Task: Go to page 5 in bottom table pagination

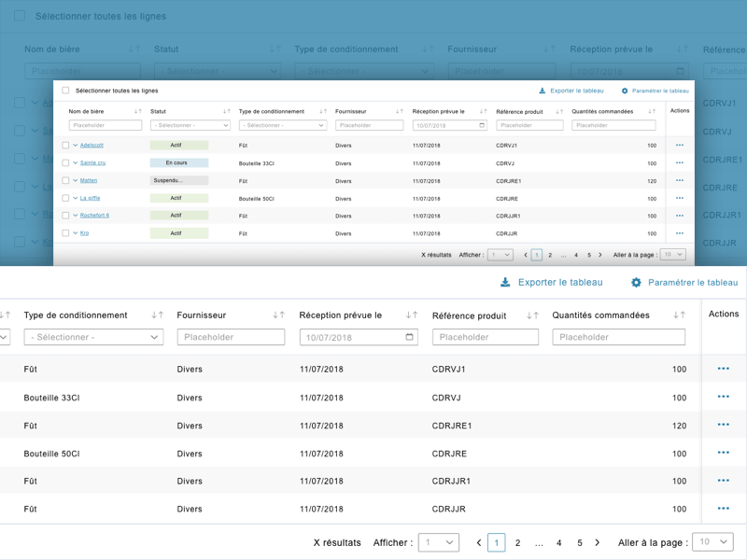Action: pyautogui.click(x=580, y=543)
